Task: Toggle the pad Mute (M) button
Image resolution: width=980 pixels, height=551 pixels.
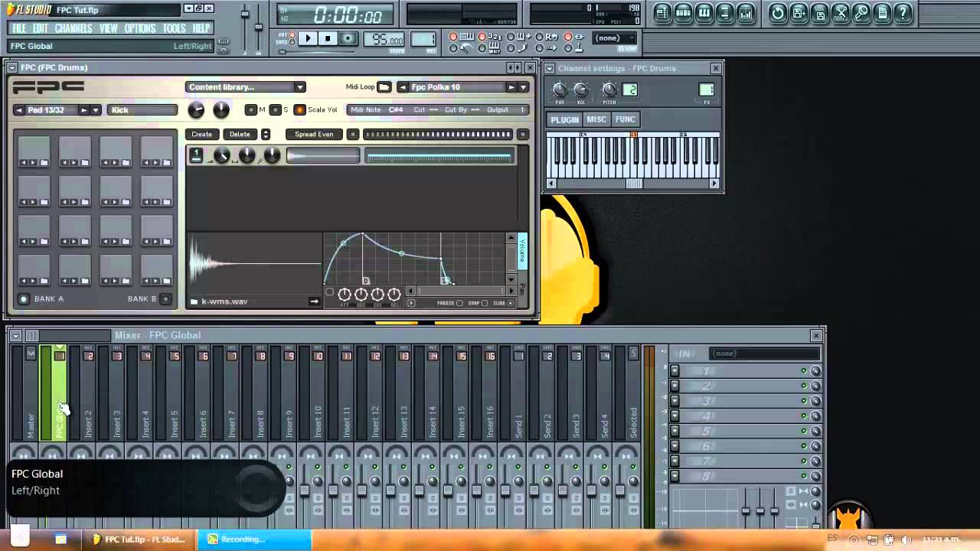Action: pos(250,110)
